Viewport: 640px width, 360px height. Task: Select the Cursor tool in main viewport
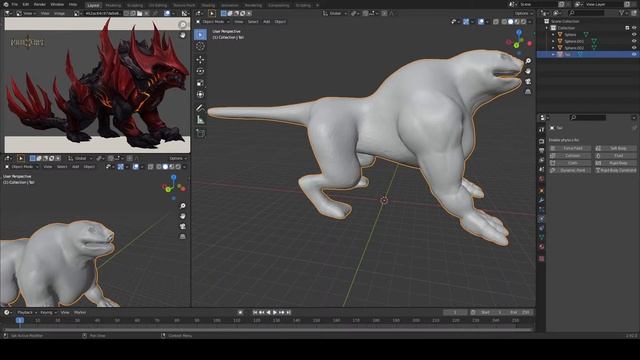(200, 47)
